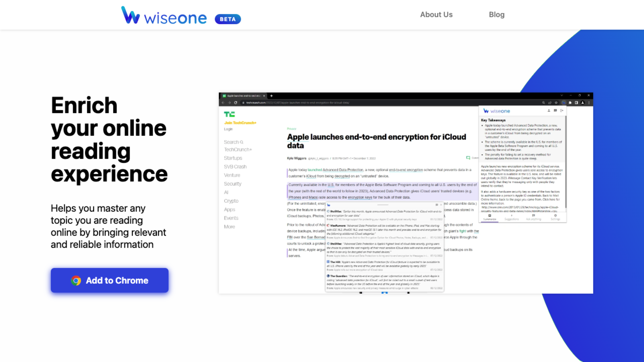Open the About Us page
Screen dimensions: 644x362
pos(436,14)
